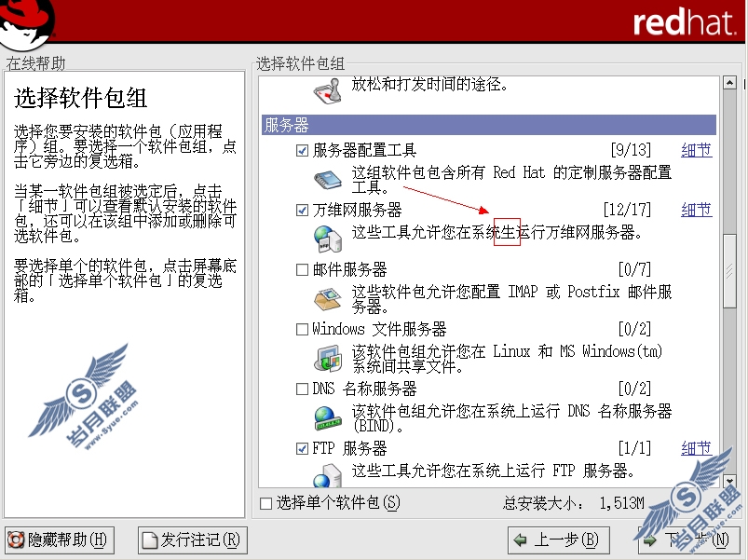The height and width of the screenshot is (560, 748).
Task: Click the games chess piece icon
Action: coord(328,90)
